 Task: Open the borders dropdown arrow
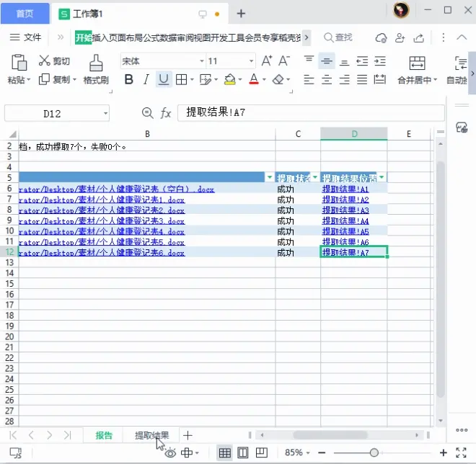192,80
